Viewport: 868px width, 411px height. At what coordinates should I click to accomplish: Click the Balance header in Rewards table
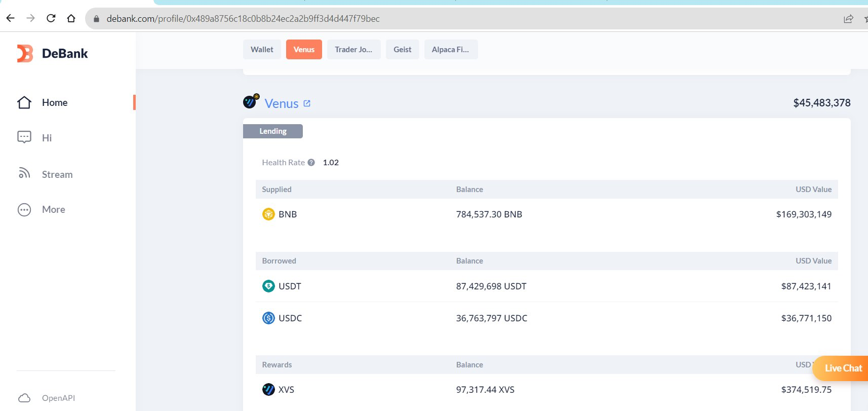pos(469,365)
